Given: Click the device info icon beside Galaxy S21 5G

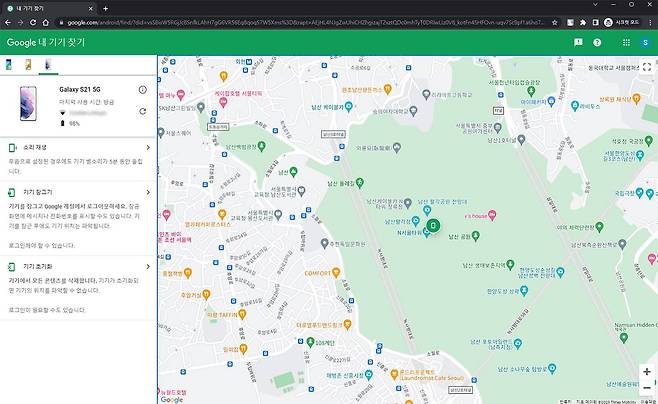Looking at the screenshot, I should pos(143,90).
